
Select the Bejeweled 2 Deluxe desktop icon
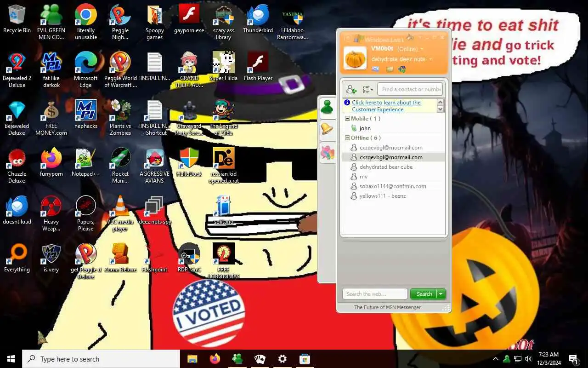(17, 70)
